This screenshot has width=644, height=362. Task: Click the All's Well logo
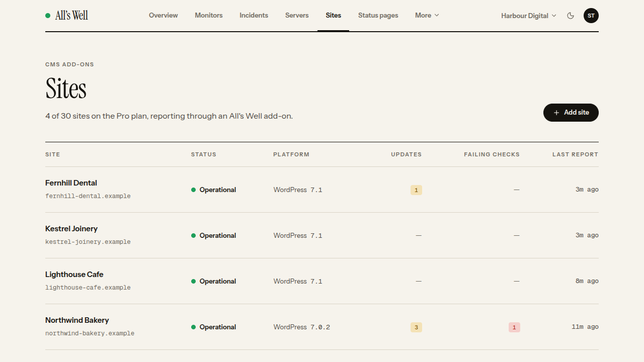(66, 16)
